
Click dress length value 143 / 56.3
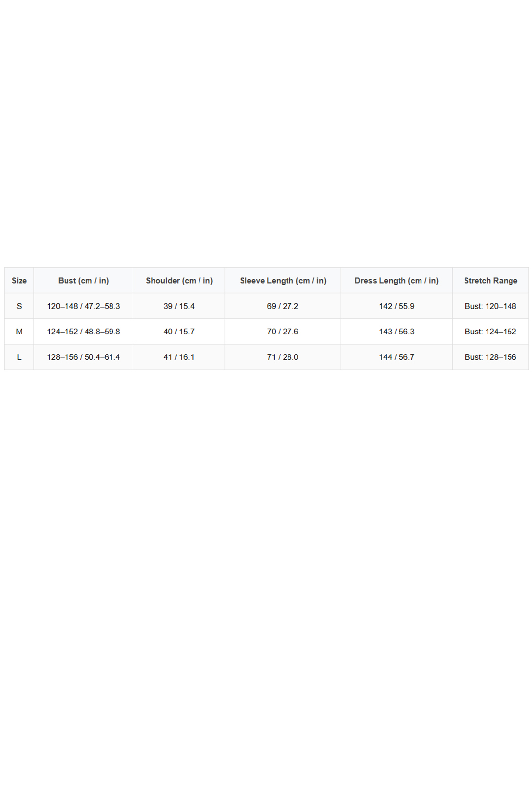[x=396, y=332]
